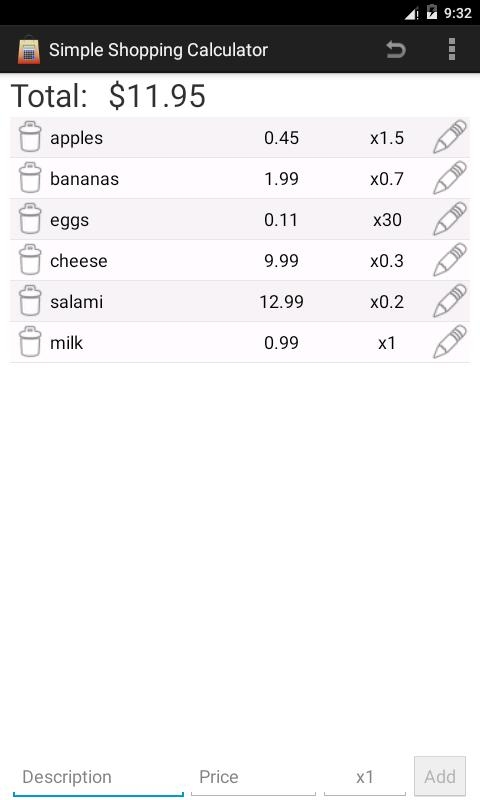Remove milk with the trash icon
The width and height of the screenshot is (480, 800).
30,341
